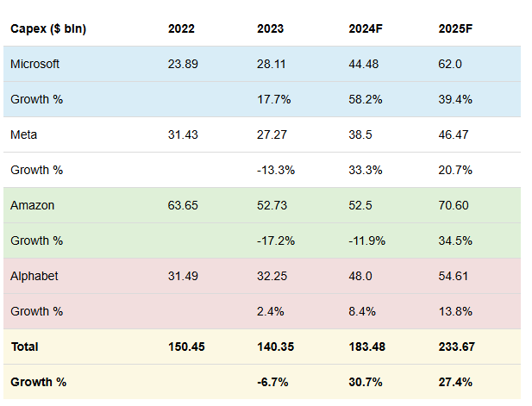This screenshot has width=532, height=406.
Task: Click Amazon's -17.2% growth cell
Action: [276, 240]
